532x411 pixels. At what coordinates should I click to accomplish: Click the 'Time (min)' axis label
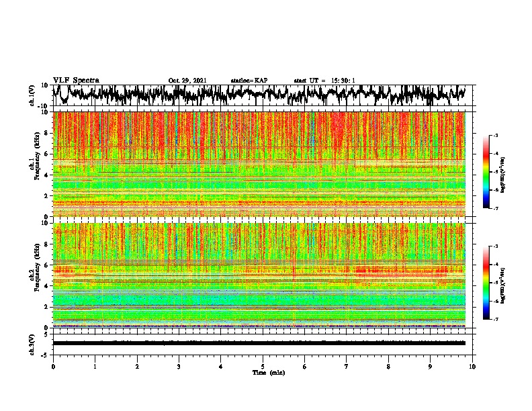tap(269, 373)
